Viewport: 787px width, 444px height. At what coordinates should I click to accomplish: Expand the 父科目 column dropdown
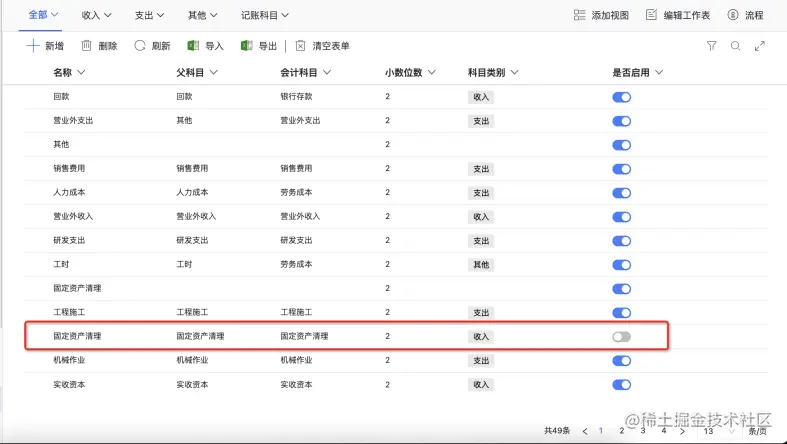[213, 73]
